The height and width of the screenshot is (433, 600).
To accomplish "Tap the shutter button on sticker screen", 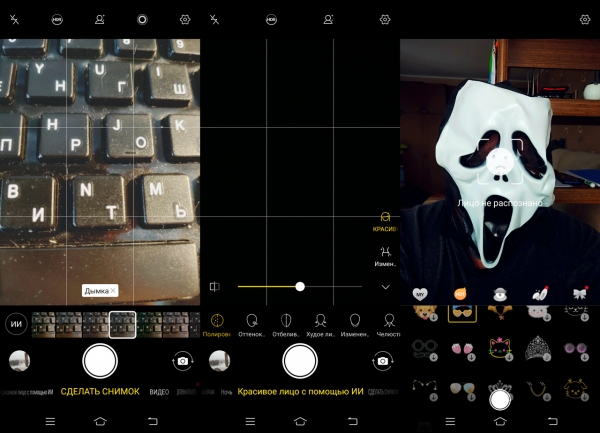I will [500, 399].
